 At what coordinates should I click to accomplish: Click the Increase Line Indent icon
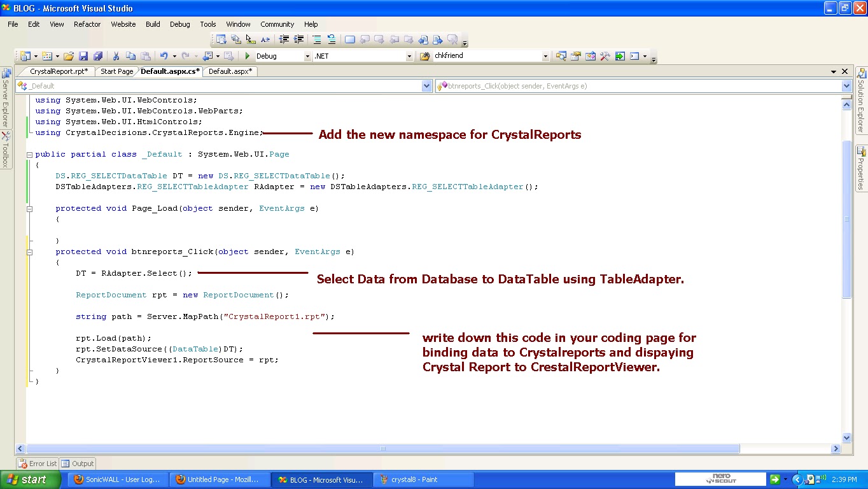pos(298,39)
